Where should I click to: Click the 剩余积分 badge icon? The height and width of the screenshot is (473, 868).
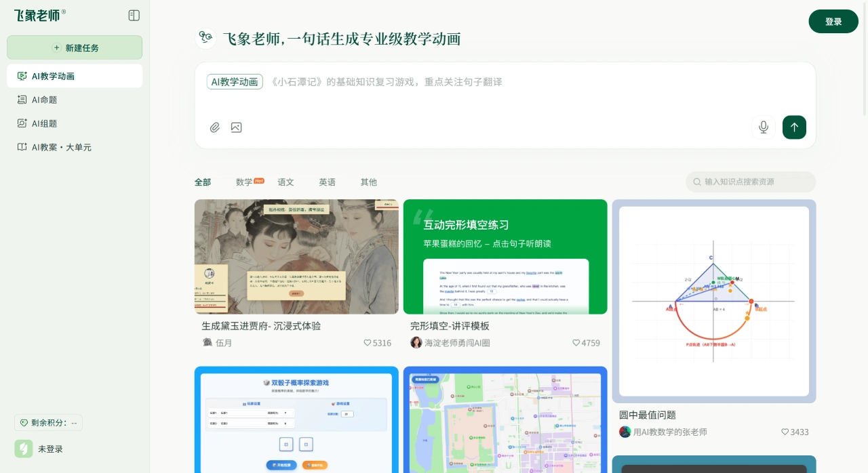(x=23, y=423)
